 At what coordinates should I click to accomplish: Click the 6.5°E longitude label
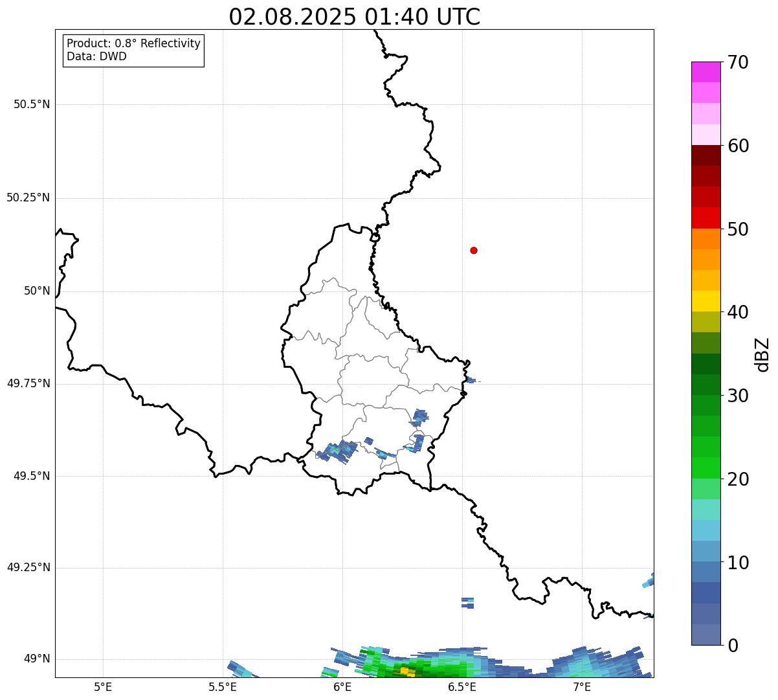[x=462, y=687]
